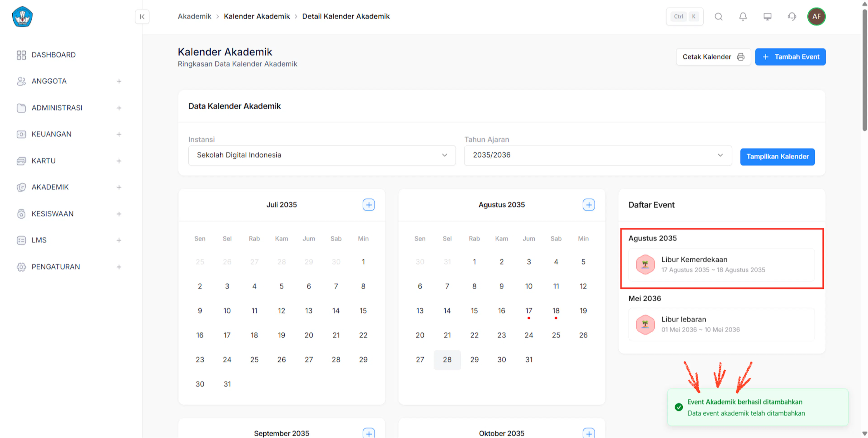Go to Kalender Akademik breadcrumb

(x=257, y=16)
